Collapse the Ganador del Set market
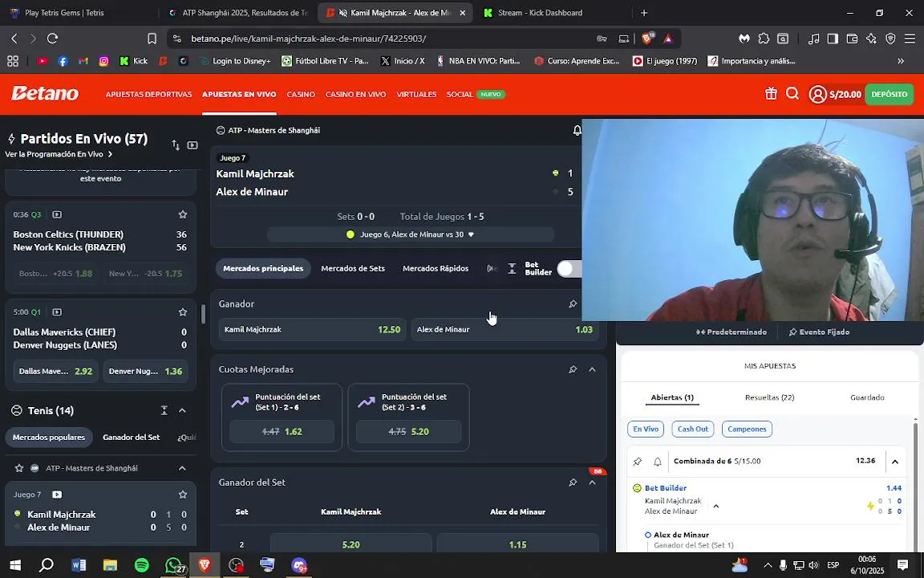The width and height of the screenshot is (924, 578). [592, 482]
